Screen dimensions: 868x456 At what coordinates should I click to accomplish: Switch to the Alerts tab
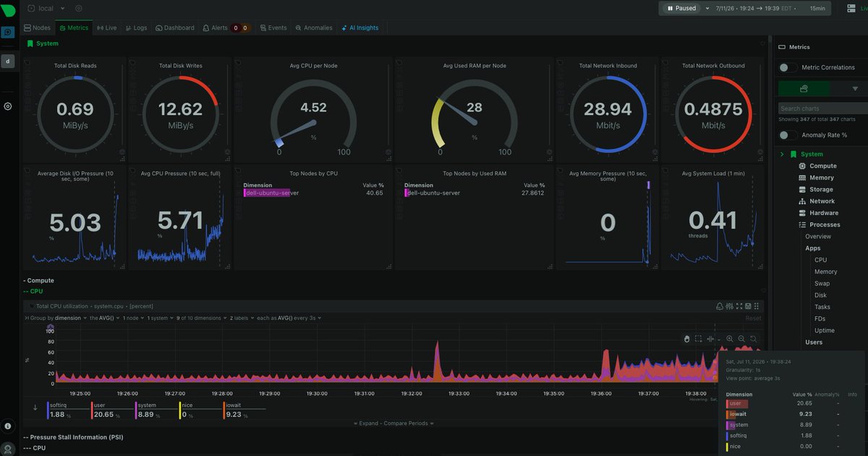click(x=226, y=28)
